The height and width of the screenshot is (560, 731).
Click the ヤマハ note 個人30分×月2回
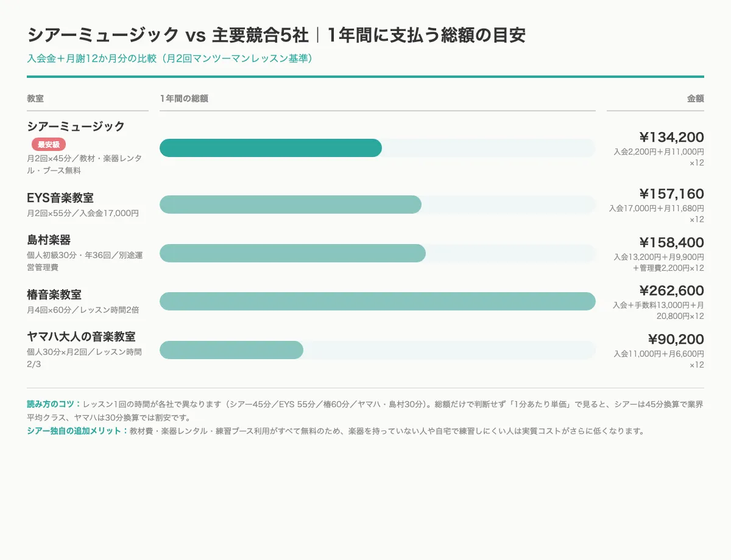(85, 358)
